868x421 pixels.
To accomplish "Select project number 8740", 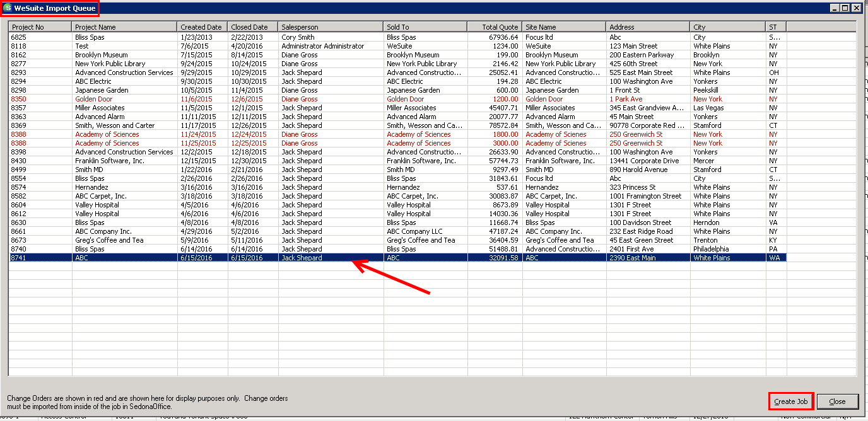I will point(19,249).
